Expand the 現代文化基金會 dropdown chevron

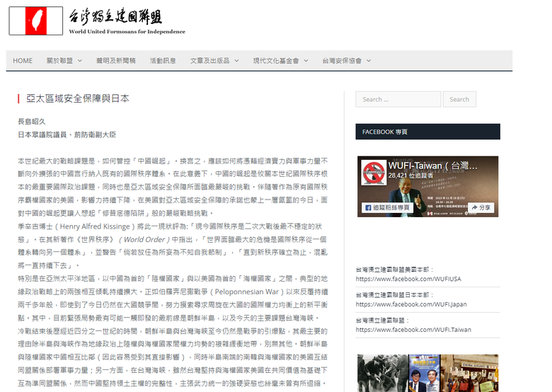[x=306, y=61]
